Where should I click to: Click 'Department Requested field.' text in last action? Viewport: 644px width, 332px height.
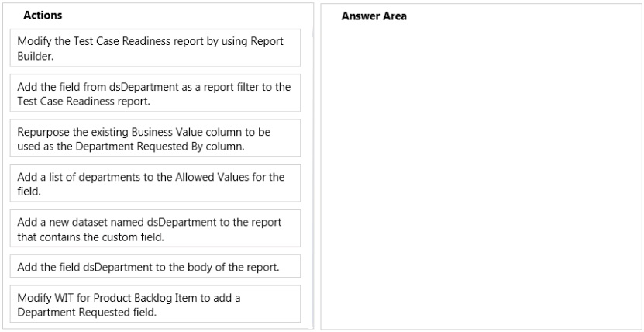click(x=87, y=313)
